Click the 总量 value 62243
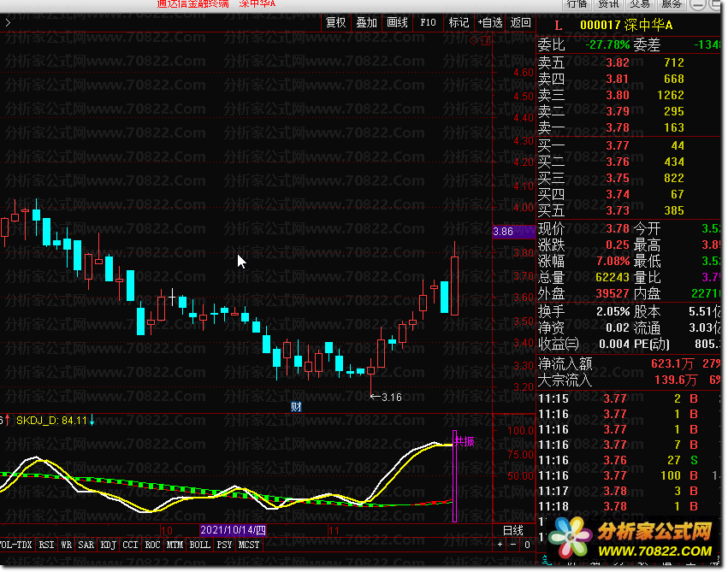The height and width of the screenshot is (572, 728). 613,277
